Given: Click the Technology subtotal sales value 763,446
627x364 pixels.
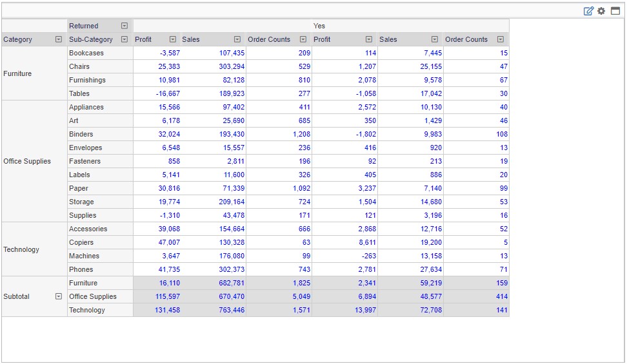Looking at the screenshot, I should click(x=232, y=310).
